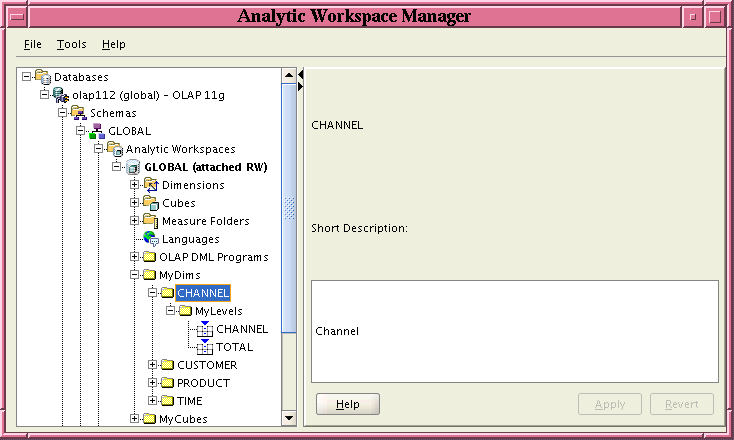Expand the Measure Folders node

[135, 221]
